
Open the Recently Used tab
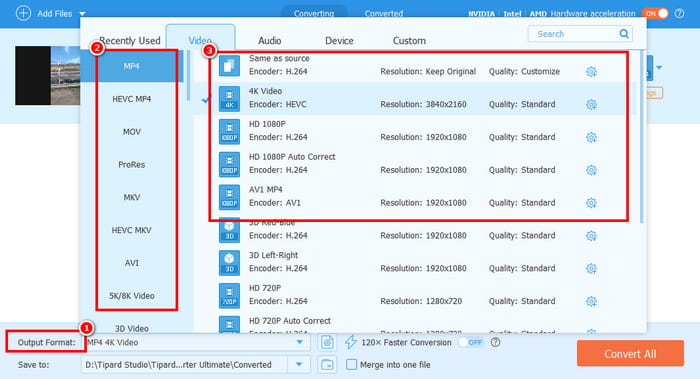129,41
